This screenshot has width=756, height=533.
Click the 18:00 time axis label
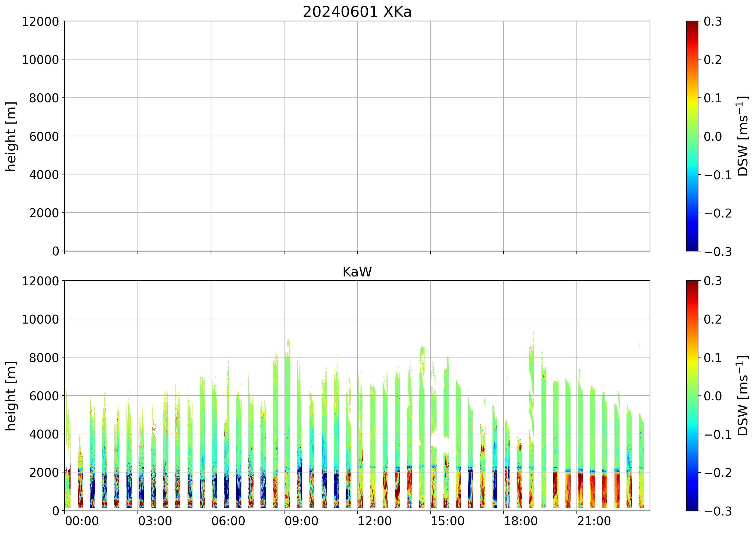click(x=521, y=521)
